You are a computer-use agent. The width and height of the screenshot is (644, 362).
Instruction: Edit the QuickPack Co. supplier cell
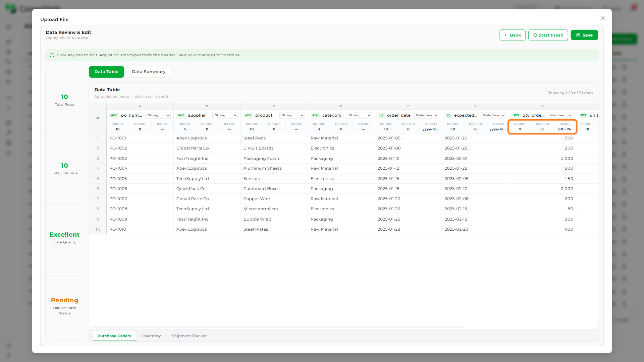click(x=207, y=189)
